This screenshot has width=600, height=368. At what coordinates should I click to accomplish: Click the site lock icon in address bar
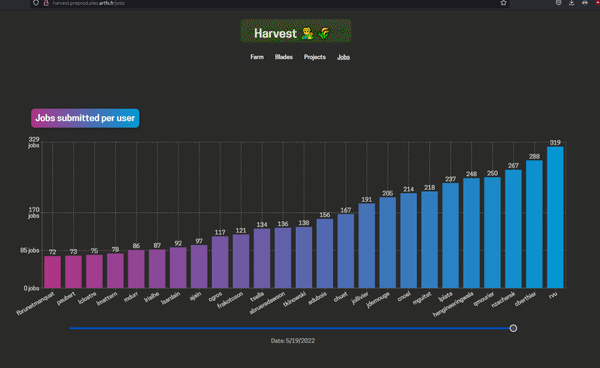coord(46,3)
